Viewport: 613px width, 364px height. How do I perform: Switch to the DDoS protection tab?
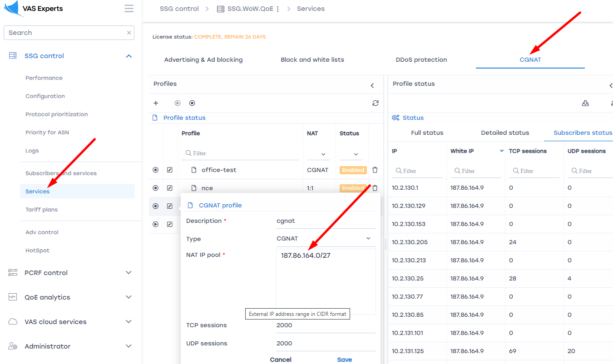point(421,59)
